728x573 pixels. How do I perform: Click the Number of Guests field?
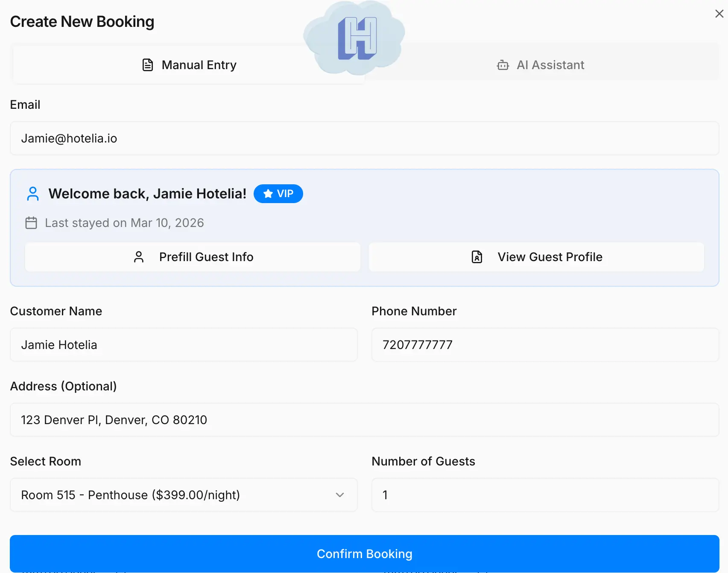click(544, 495)
